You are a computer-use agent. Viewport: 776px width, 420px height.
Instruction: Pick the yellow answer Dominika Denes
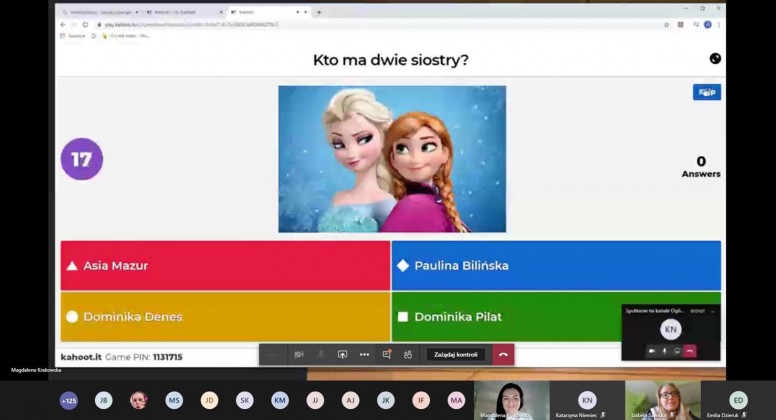(225, 316)
